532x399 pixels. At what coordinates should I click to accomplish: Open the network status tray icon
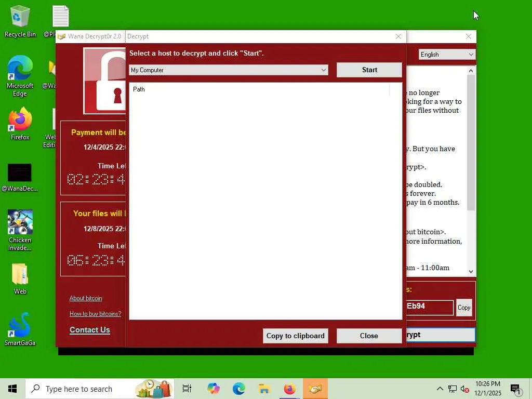click(453, 389)
